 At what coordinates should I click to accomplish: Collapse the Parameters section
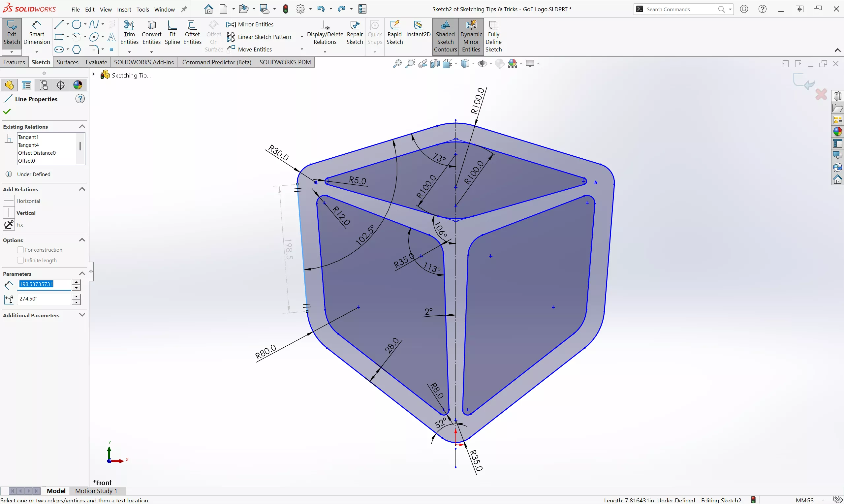tap(82, 273)
